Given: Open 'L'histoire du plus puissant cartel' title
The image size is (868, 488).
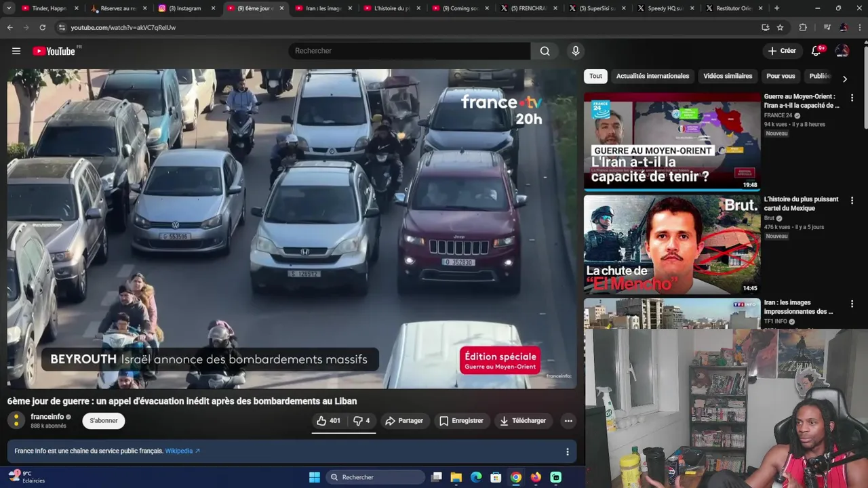Looking at the screenshot, I should [x=801, y=203].
